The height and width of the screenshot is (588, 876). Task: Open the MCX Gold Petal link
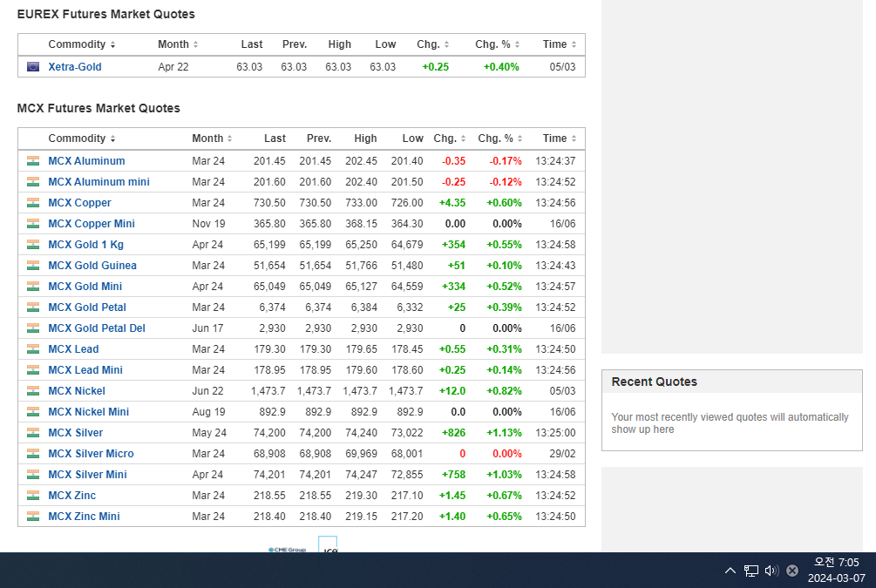[x=87, y=308]
